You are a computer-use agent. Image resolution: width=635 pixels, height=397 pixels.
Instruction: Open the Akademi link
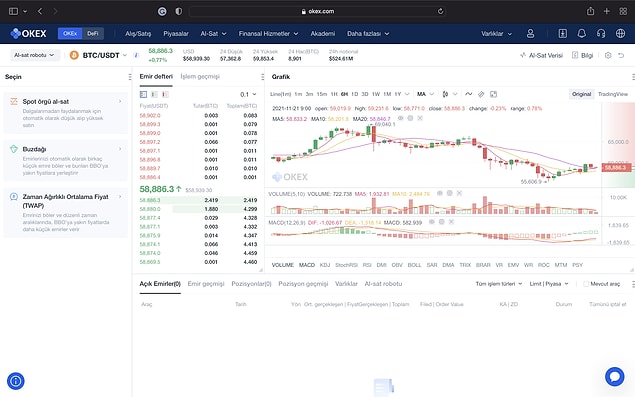click(323, 34)
